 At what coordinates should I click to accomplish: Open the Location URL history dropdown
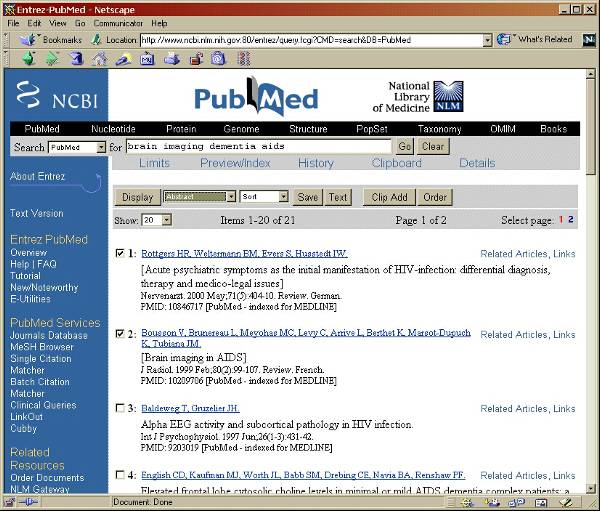(487, 40)
